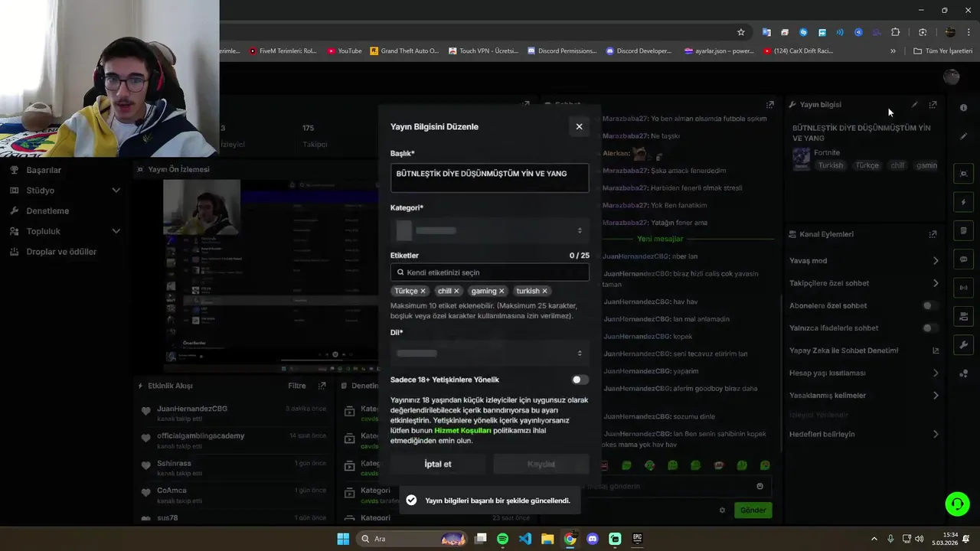Pop out the Kanal Eylemleri panel
Image resolution: width=980 pixels, height=551 pixels.
[933, 234]
